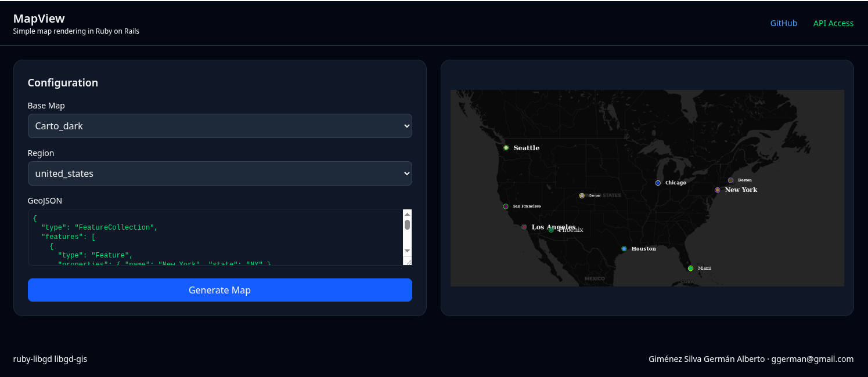The height and width of the screenshot is (377, 868).
Task: Expand the Region dropdown showing united_states
Action: 219,173
